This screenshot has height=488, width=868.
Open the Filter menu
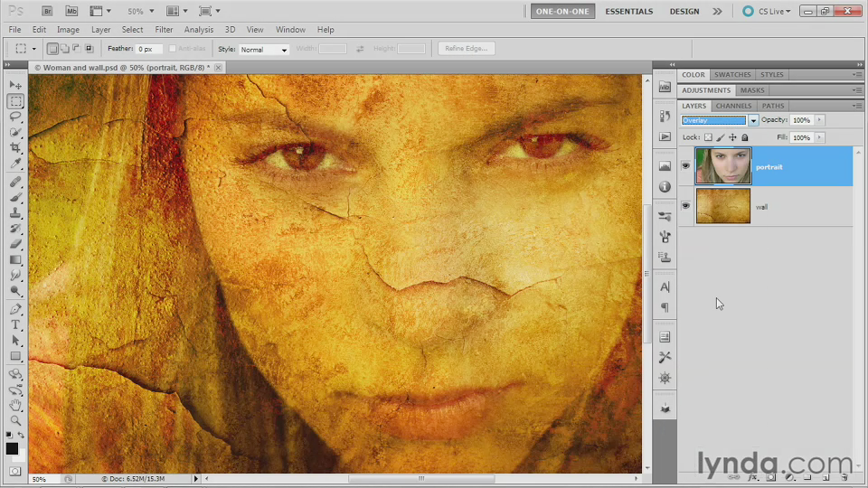164,29
